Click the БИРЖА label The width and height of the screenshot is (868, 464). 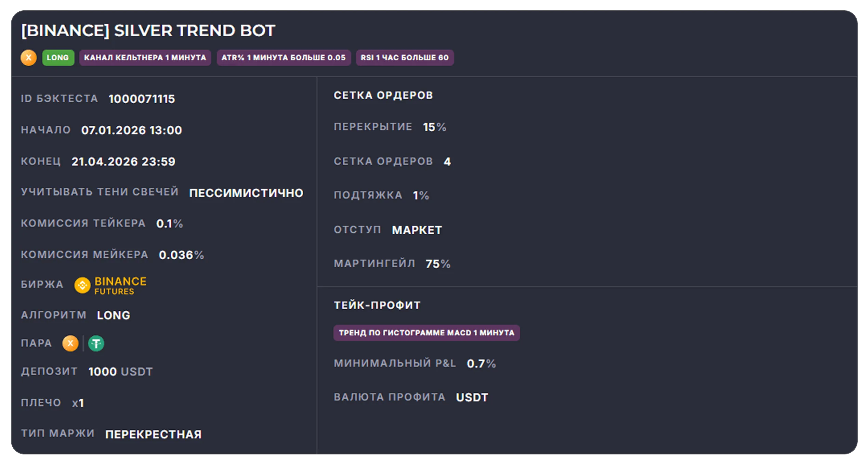pyautogui.click(x=42, y=284)
